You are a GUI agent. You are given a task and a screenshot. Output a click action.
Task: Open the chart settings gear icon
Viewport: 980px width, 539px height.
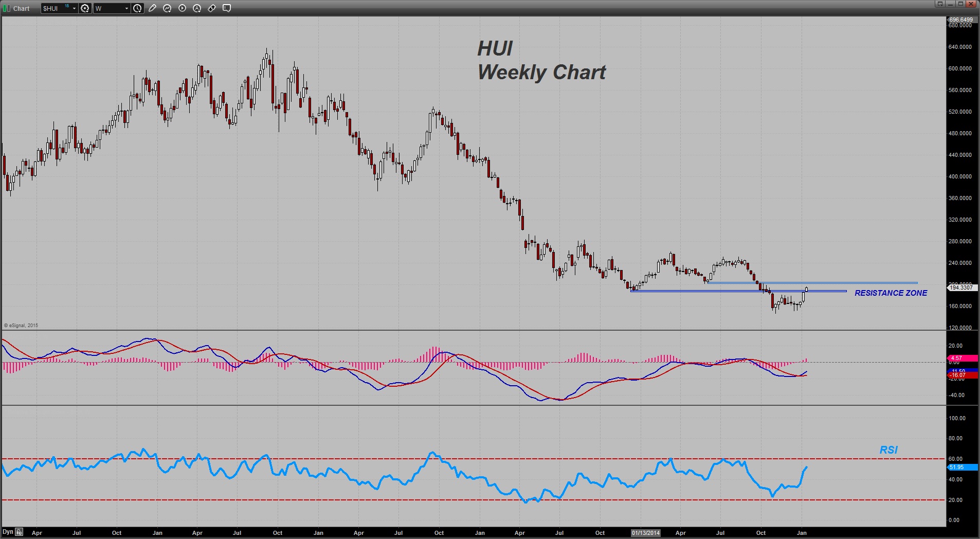click(x=85, y=8)
